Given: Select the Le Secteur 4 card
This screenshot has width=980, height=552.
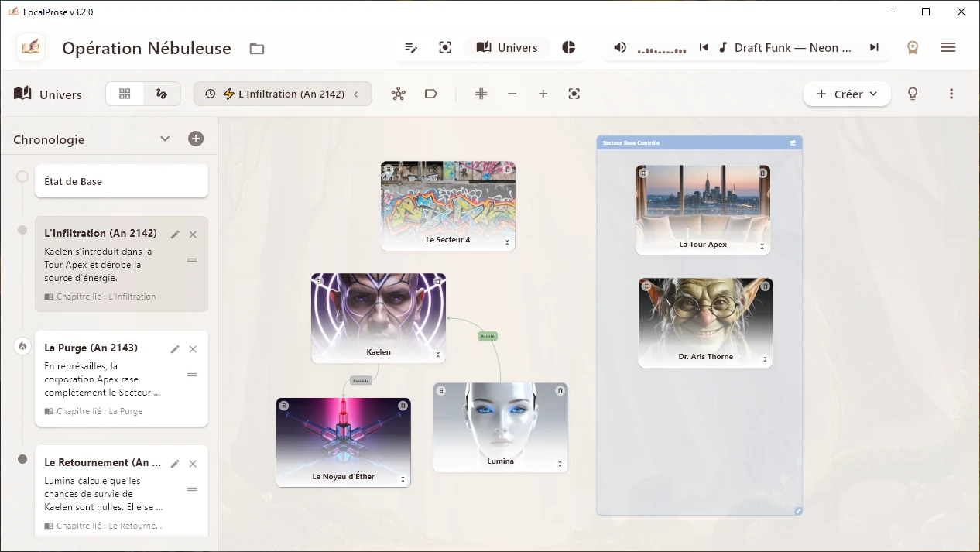Looking at the screenshot, I should click(447, 206).
